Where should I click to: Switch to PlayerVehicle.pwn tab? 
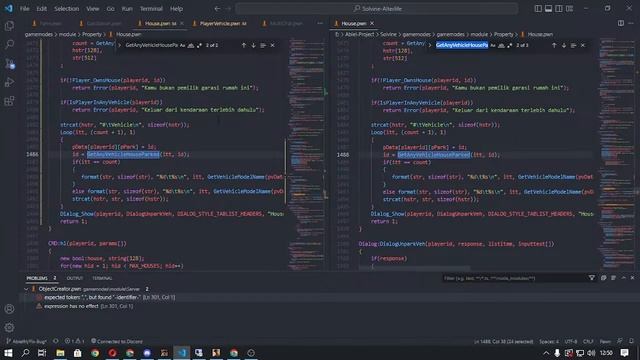click(220, 23)
